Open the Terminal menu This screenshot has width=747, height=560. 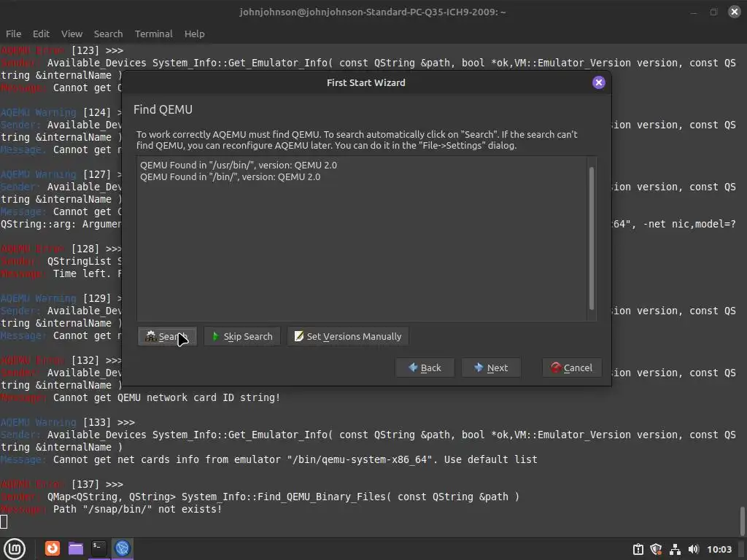coord(153,34)
